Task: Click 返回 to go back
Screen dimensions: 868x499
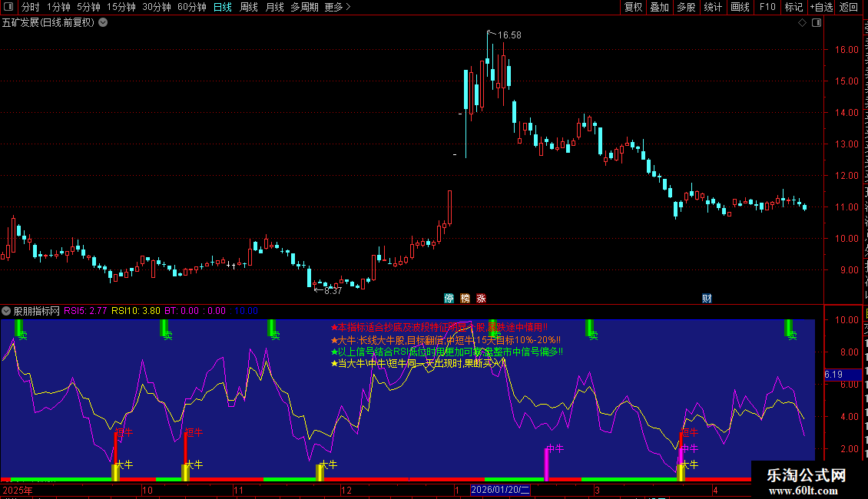Action: [849, 7]
